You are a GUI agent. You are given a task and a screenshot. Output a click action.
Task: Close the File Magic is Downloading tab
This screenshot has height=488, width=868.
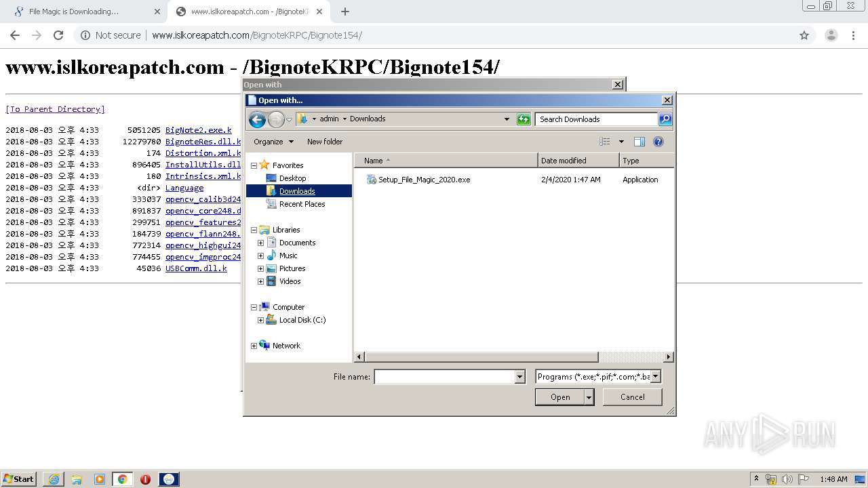[x=157, y=12]
